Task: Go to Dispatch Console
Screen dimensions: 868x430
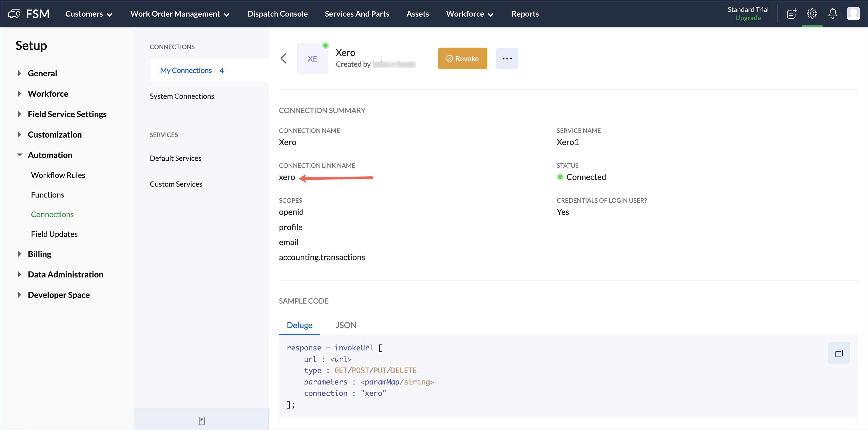Action: [x=277, y=14]
